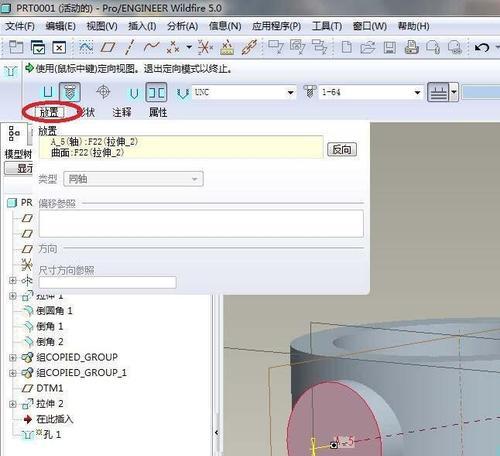
Task: Open the datum point tool dropdown arrow
Action: click(189, 47)
